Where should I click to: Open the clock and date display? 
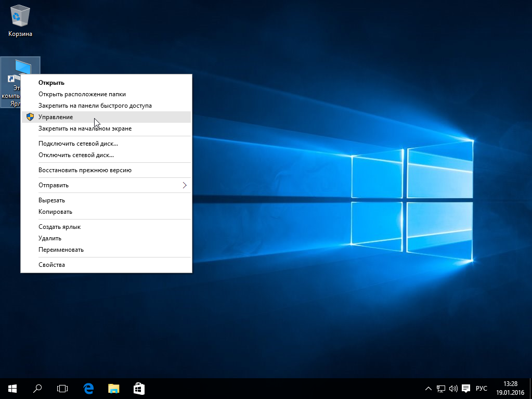(x=511, y=388)
